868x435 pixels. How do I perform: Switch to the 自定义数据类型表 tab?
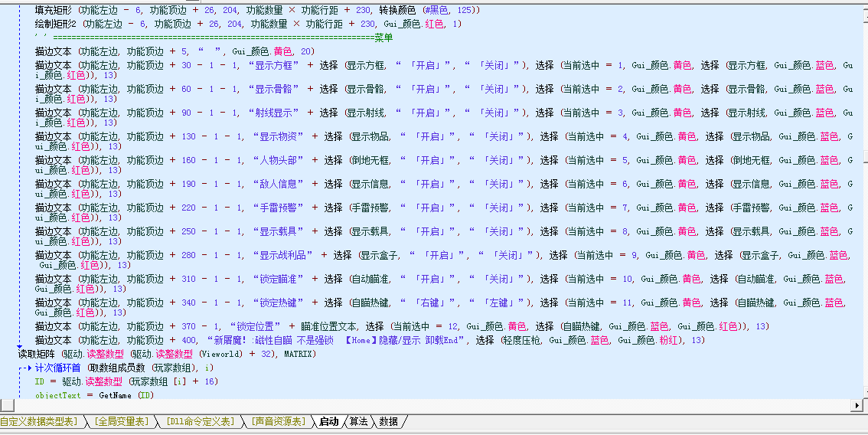tap(40, 422)
